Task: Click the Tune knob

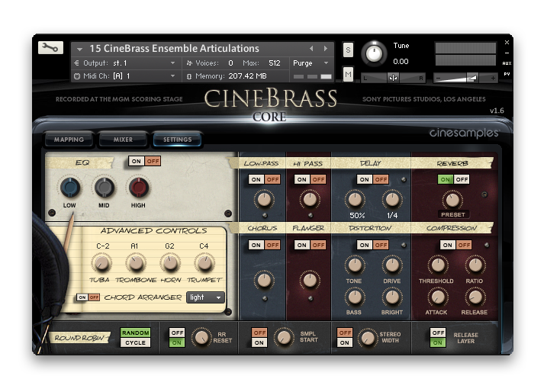Action: pos(374,54)
